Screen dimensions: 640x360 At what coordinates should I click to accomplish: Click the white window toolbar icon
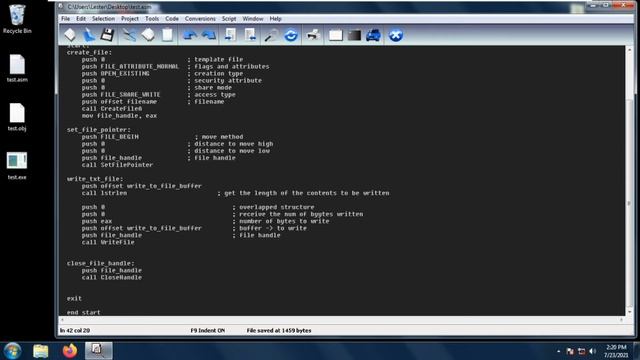[336, 35]
